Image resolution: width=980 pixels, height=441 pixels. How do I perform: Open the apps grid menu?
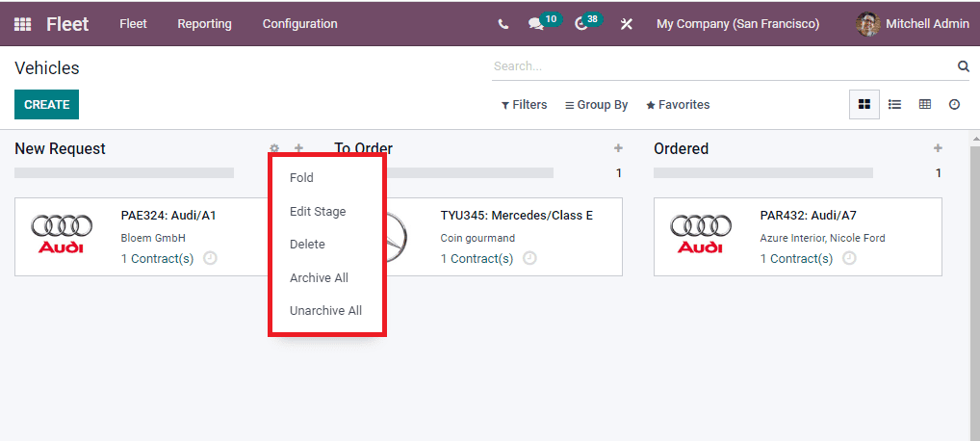click(22, 24)
